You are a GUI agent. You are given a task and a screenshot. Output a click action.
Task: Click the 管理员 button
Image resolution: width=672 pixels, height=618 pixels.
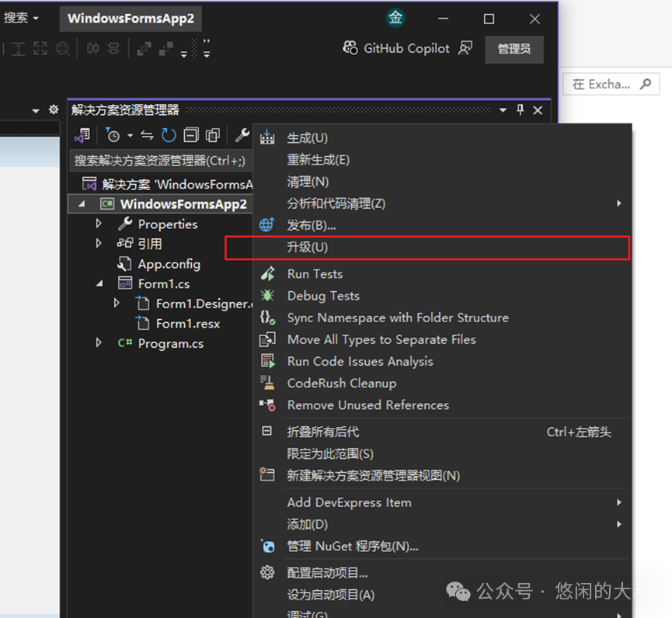514,49
